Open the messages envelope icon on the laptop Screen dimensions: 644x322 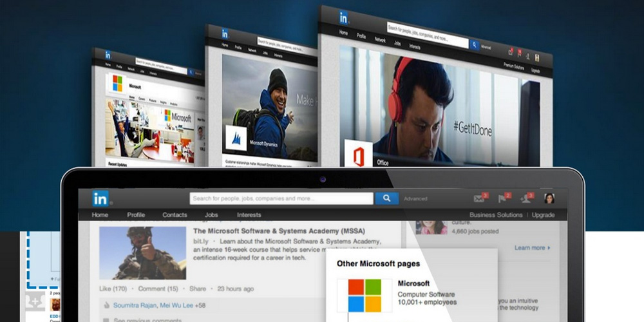(x=478, y=198)
